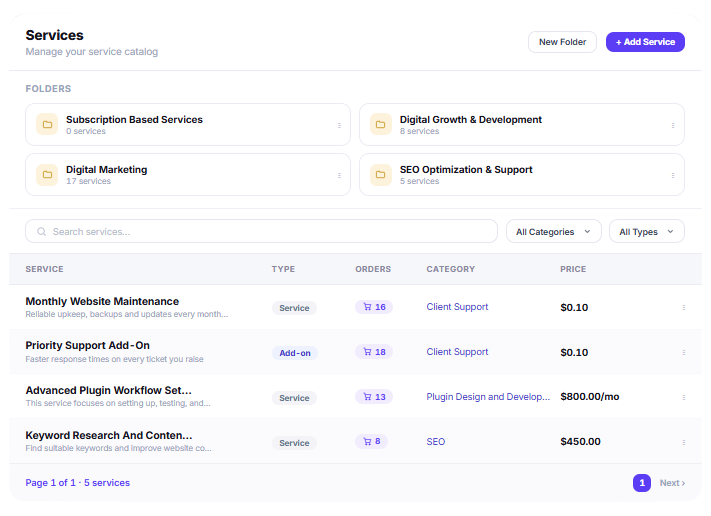Sort by the CATEGORY column header
711x516 pixels.
click(450, 269)
